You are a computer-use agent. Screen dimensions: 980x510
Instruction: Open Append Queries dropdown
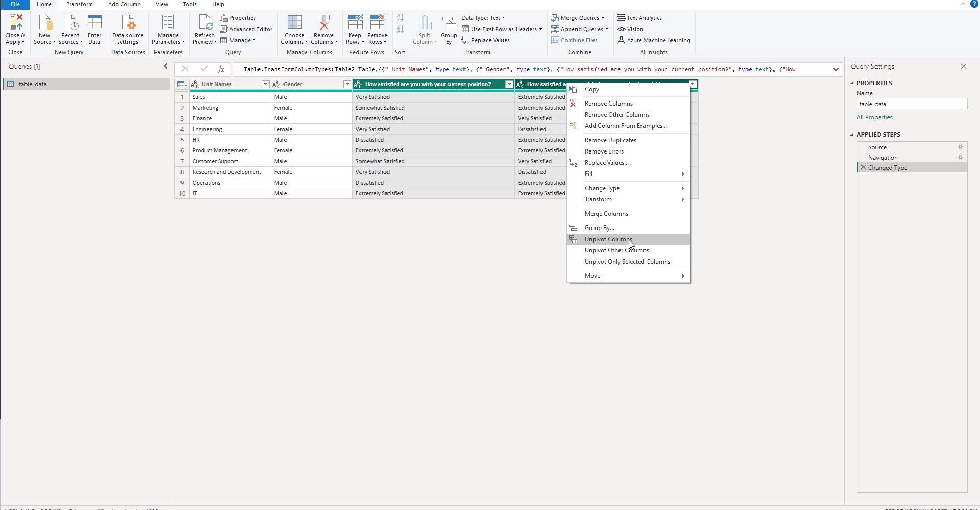[x=580, y=29]
